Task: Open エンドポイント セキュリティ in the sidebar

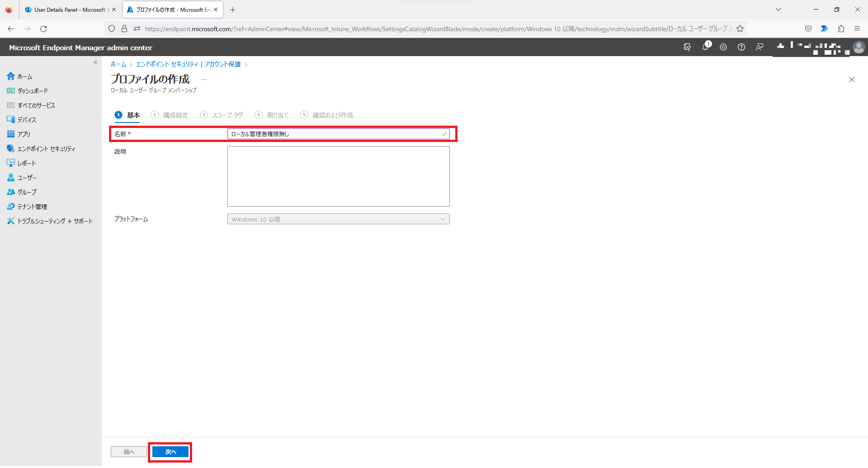Action: coord(41,149)
